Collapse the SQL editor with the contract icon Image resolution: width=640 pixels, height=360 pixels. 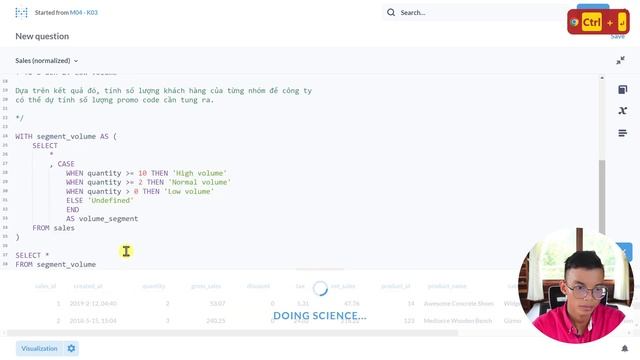620,60
